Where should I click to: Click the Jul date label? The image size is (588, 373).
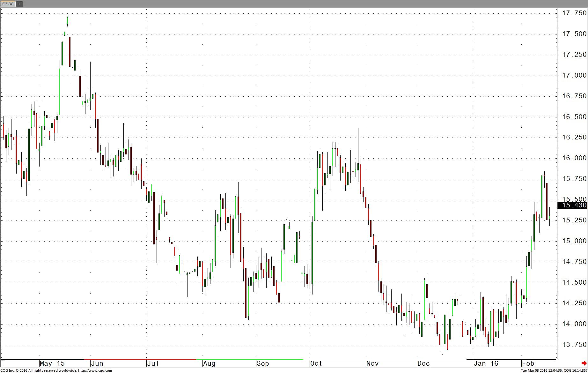click(x=153, y=363)
